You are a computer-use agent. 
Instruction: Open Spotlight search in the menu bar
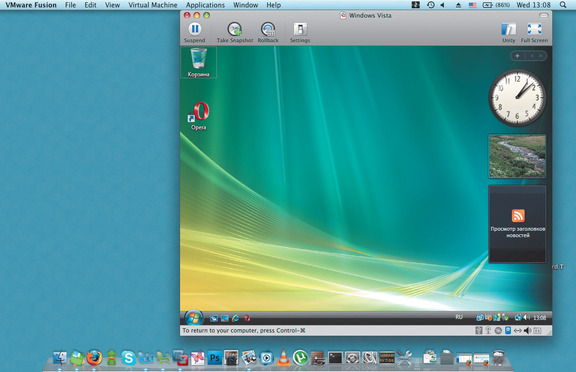coord(563,5)
